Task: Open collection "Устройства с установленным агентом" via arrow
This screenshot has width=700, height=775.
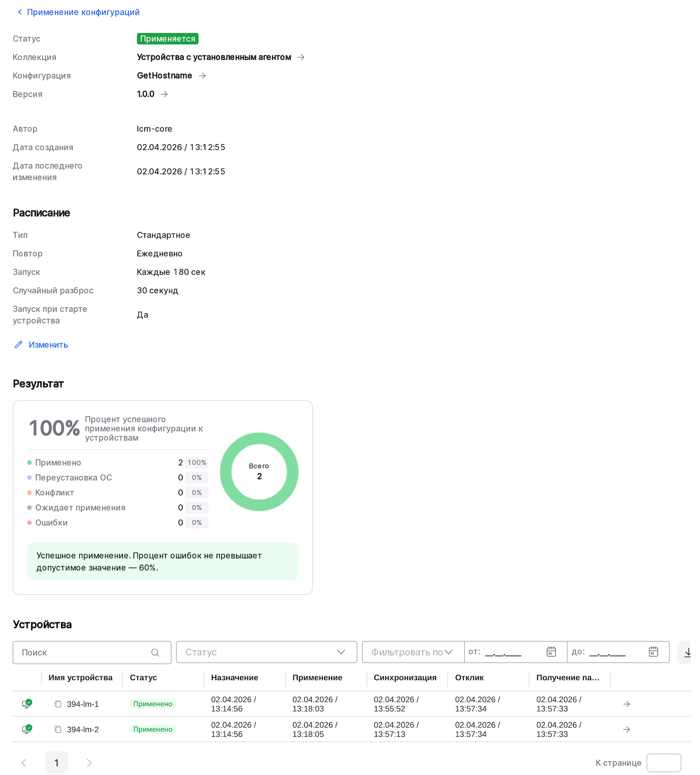Action: 302,57
